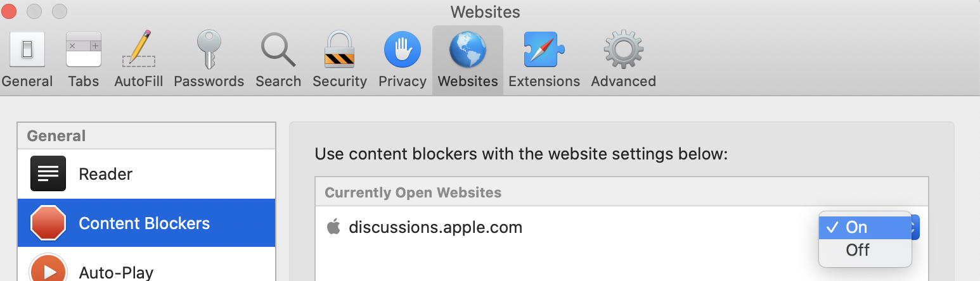Screen dimensions: 980x281
Task: Select the Search magnifying glass icon
Action: [278, 49]
